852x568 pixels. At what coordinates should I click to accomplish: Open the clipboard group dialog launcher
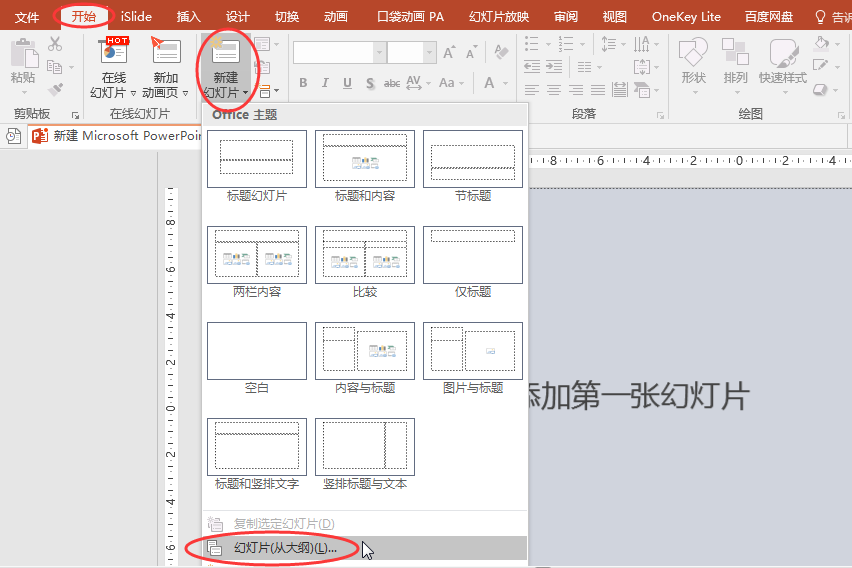pyautogui.click(x=76, y=115)
